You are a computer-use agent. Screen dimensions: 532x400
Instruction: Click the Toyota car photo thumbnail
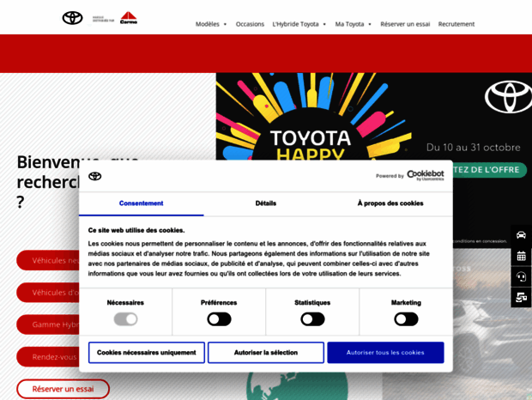(492, 324)
